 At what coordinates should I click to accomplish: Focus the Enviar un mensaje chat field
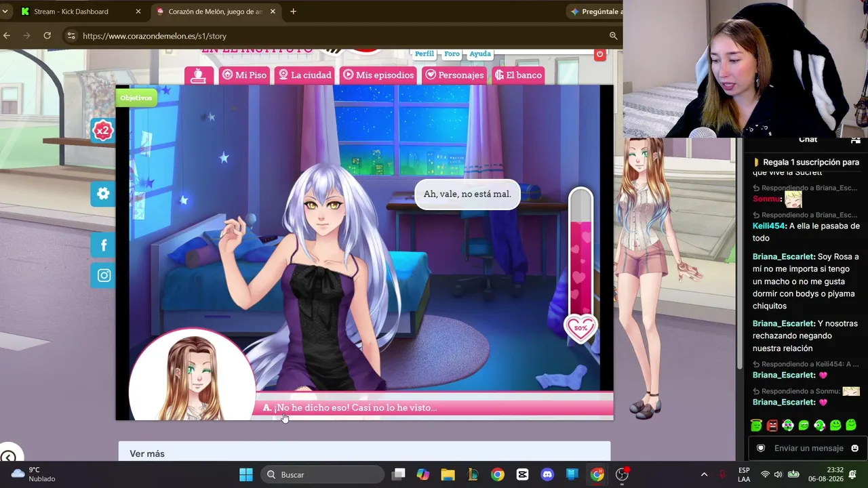coord(808,448)
